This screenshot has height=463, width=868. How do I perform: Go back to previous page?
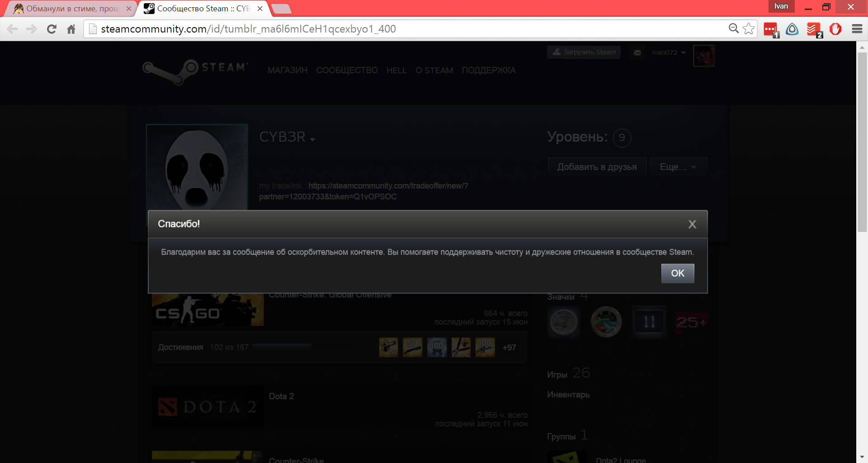13,29
